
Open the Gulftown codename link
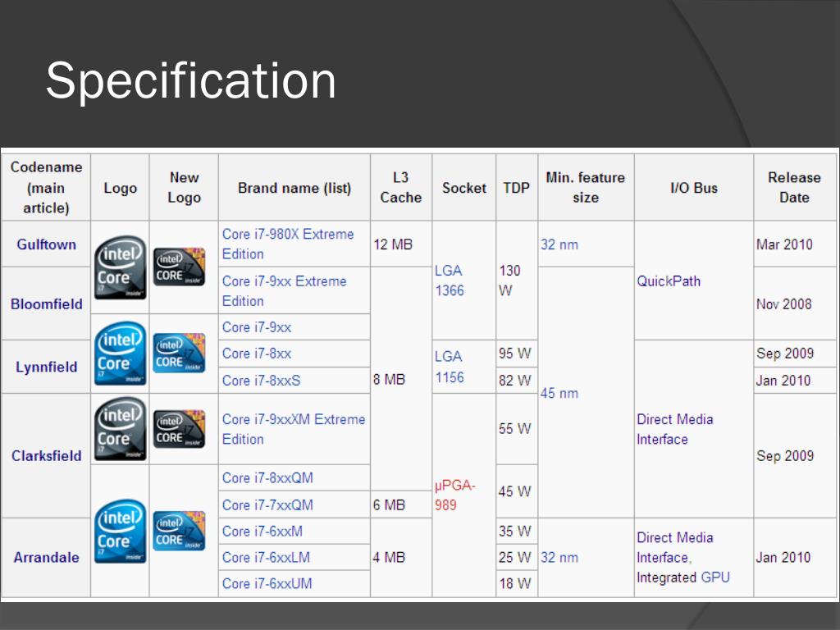coord(47,244)
